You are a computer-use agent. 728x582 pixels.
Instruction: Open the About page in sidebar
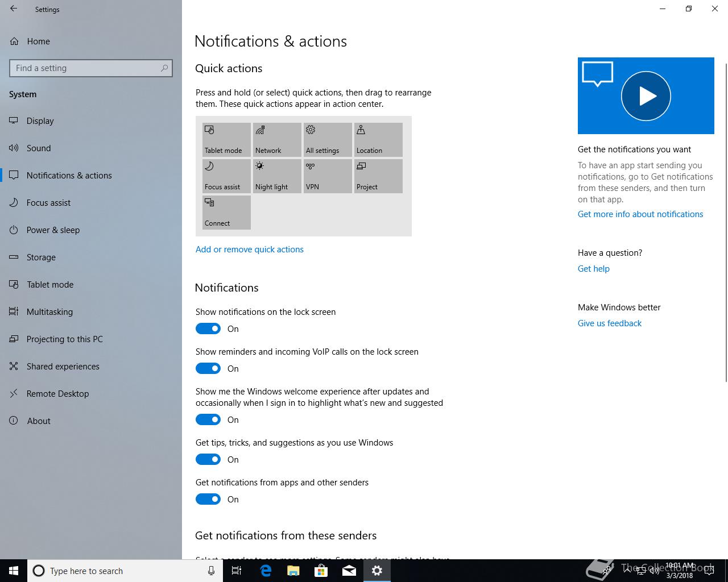click(x=91, y=421)
